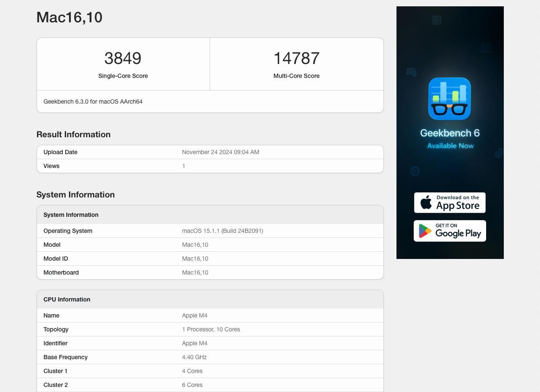Click the large System Information section heading
Screen dimensions: 540x392
[x=76, y=195]
